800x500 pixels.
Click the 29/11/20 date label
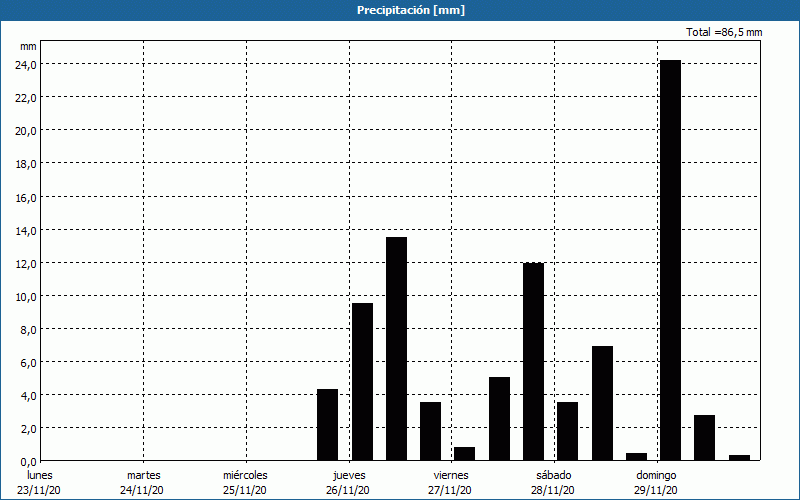(656, 491)
